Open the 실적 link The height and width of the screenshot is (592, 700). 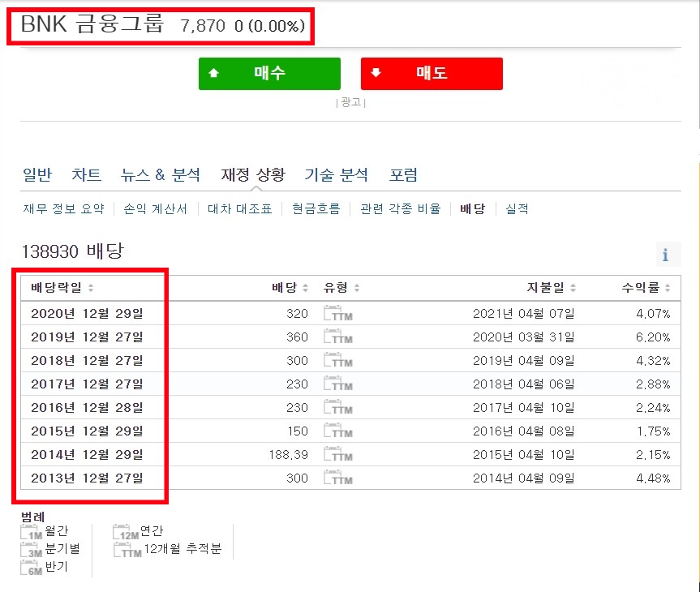517,208
